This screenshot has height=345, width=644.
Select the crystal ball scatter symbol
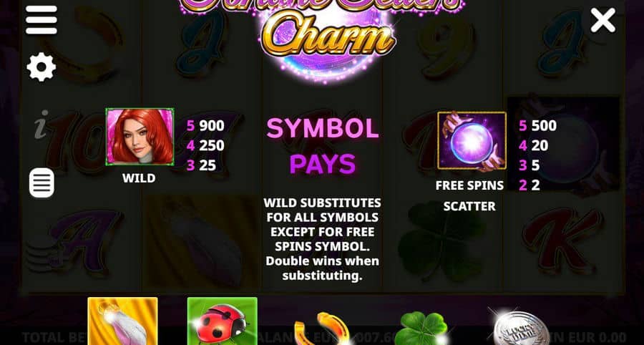(472, 140)
